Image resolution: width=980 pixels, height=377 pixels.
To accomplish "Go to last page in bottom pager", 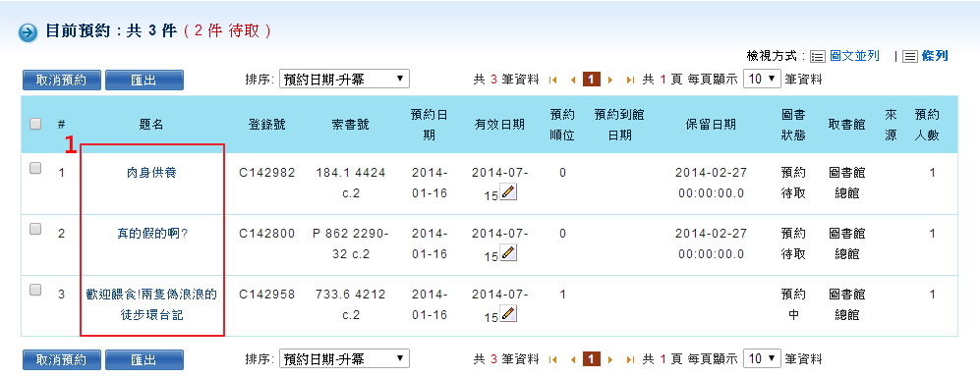I will click(x=631, y=359).
